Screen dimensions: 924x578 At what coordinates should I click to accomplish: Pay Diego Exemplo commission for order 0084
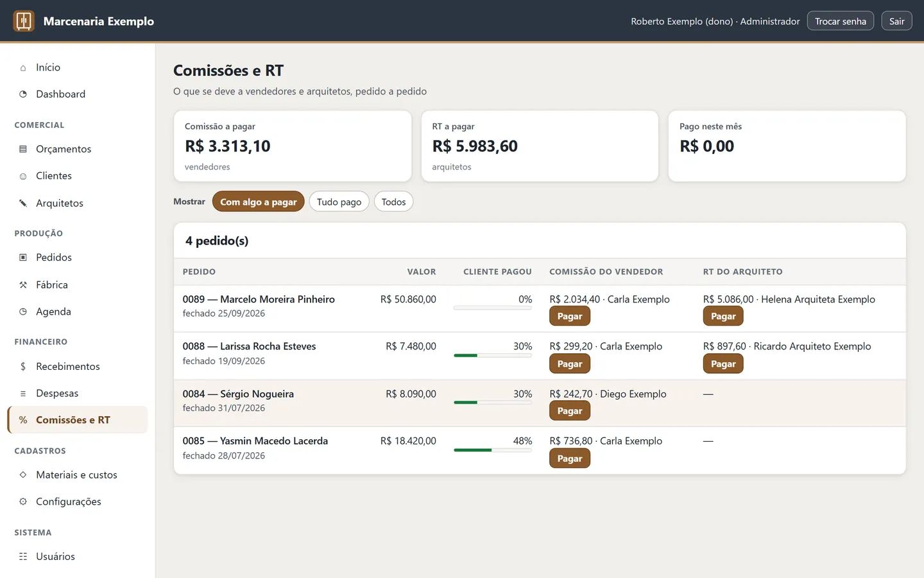[x=570, y=411]
